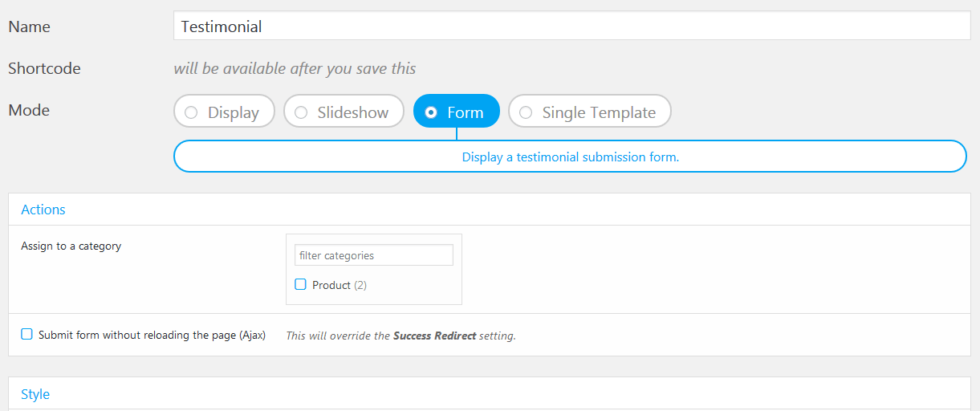Screen dimensions: 980x411
Task: Check the Product category checkbox
Action: click(300, 284)
